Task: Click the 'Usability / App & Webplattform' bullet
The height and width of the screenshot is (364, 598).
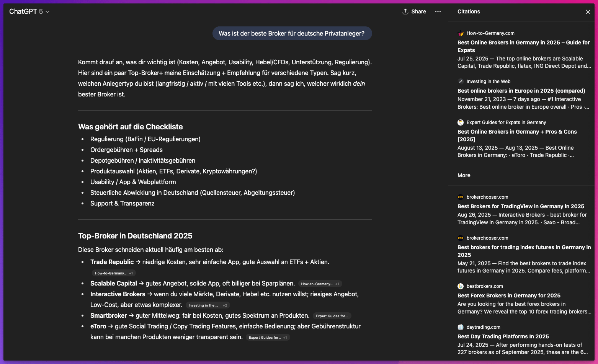Action: [x=133, y=182]
